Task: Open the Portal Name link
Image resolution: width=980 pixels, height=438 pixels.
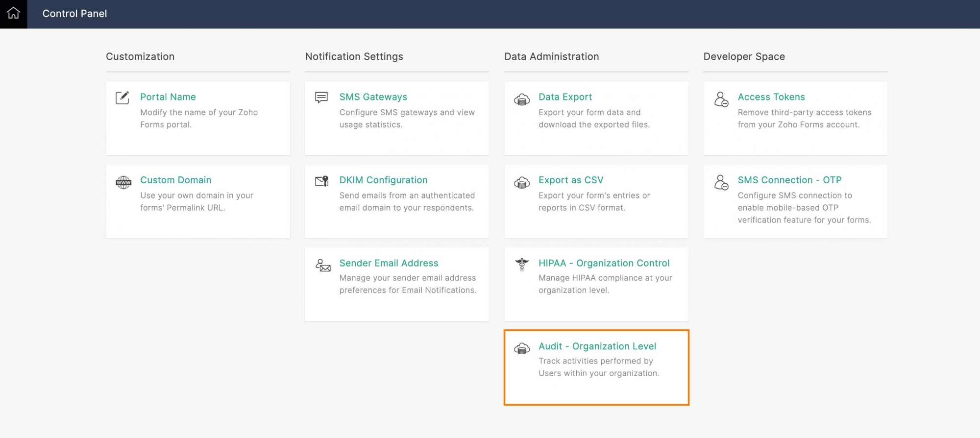Action: pos(168,97)
